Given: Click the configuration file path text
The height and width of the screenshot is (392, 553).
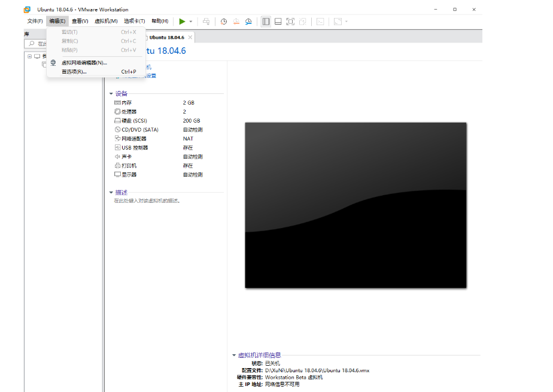Looking at the screenshot, I should coord(317,370).
